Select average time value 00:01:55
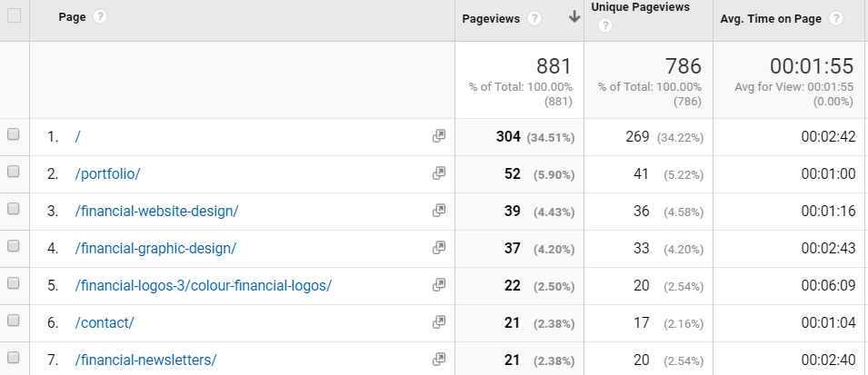This screenshot has height=375, width=868. click(x=812, y=66)
